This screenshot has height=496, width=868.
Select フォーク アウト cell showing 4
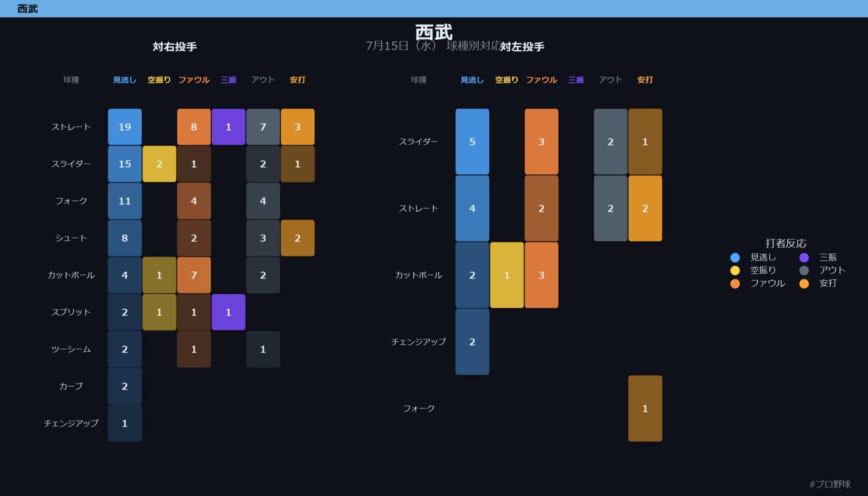point(263,201)
